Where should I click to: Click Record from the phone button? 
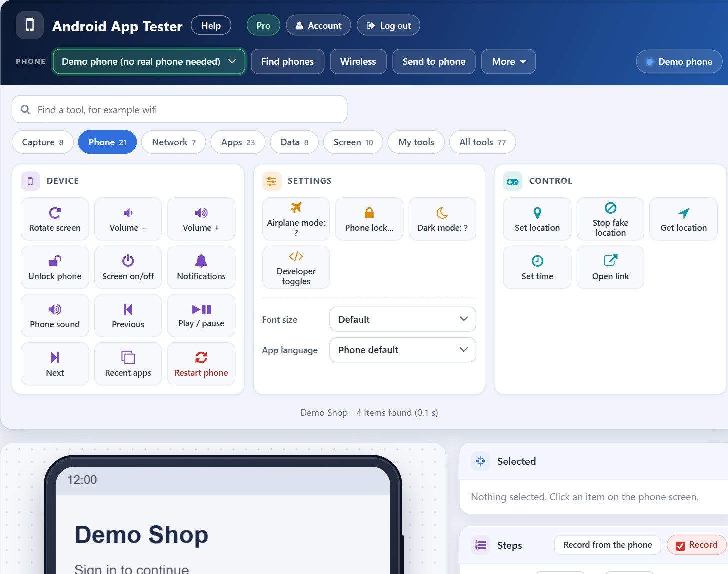[607, 545]
